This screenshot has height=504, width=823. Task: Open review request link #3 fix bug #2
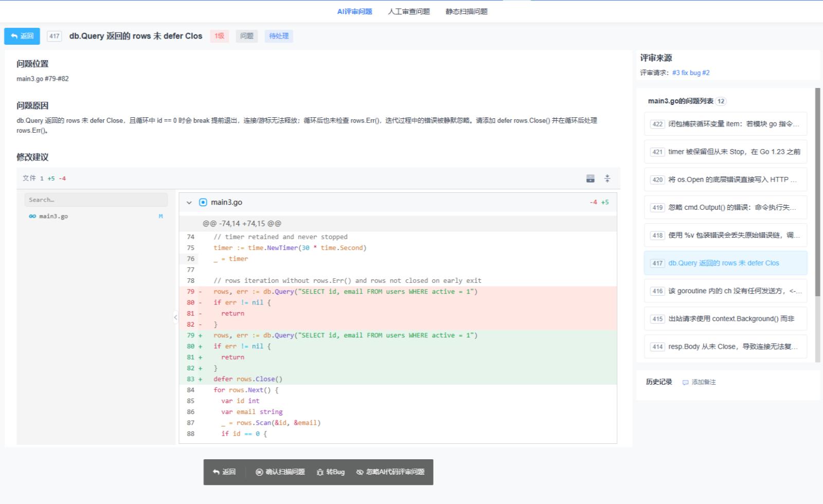[x=691, y=73]
